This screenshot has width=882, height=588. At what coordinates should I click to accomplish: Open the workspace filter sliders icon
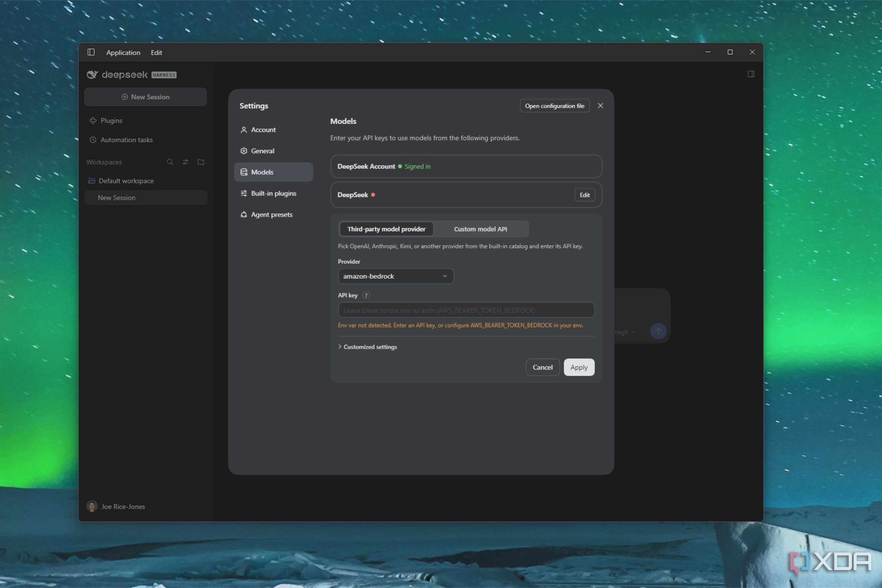point(186,162)
